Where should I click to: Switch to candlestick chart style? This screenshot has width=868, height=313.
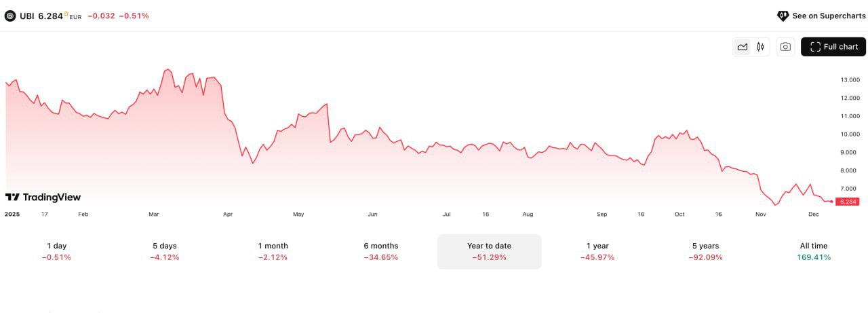761,47
